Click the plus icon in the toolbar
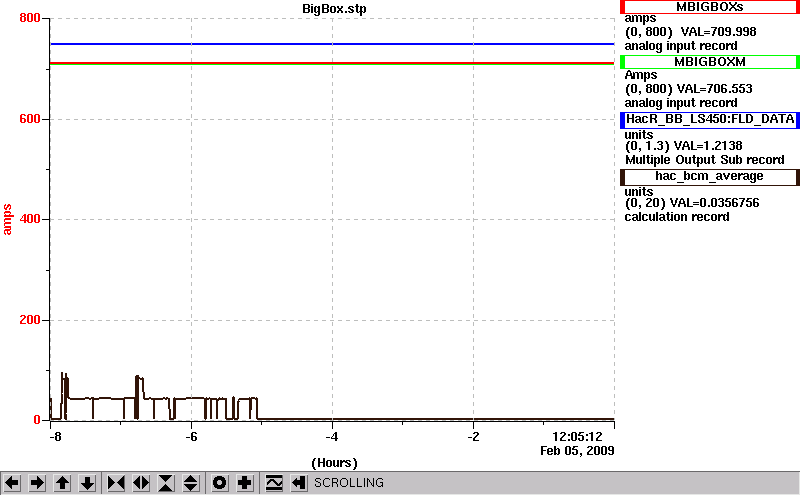This screenshot has height=495, width=800. pyautogui.click(x=245, y=483)
